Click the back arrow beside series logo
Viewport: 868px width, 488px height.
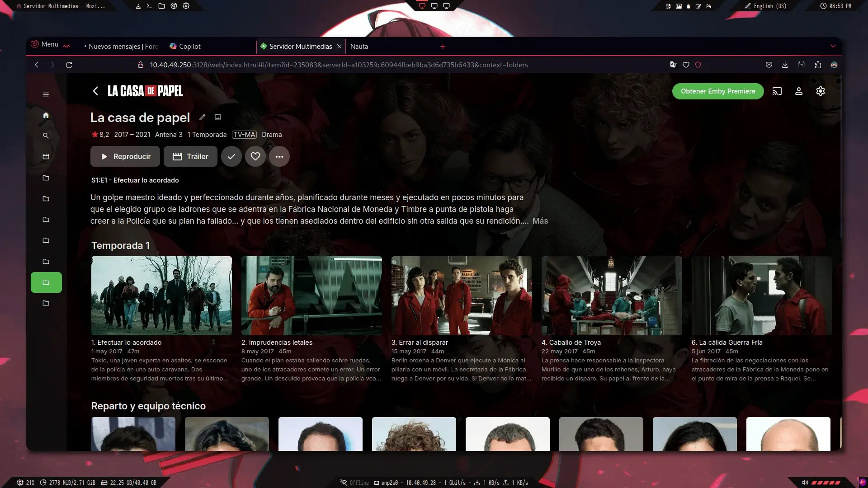pos(95,91)
